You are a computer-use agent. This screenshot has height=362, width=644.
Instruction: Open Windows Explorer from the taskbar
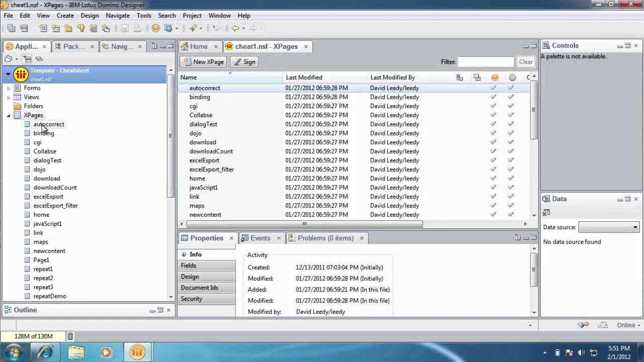click(x=76, y=352)
